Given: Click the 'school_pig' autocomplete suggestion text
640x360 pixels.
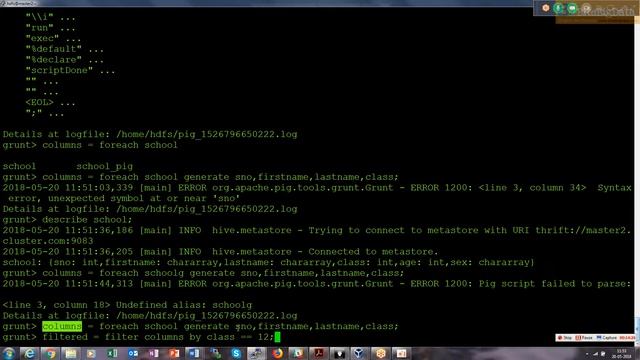Looking at the screenshot, I should [104, 167].
